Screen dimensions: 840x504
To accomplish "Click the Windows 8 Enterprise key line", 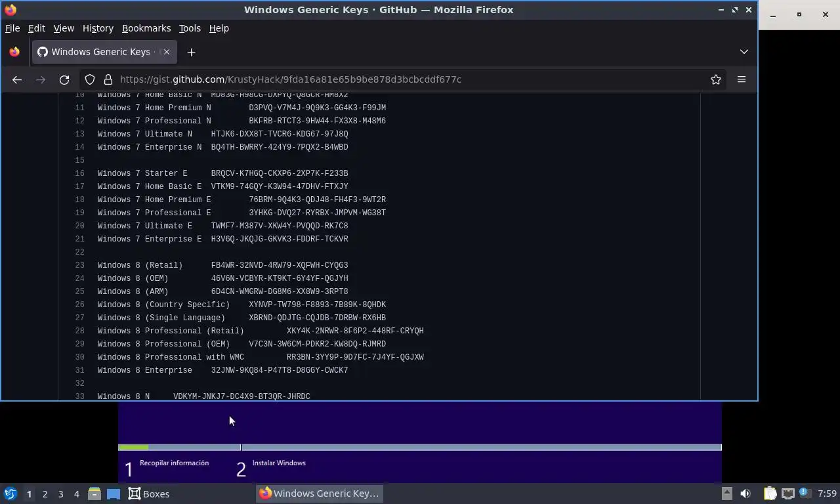I will click(223, 370).
